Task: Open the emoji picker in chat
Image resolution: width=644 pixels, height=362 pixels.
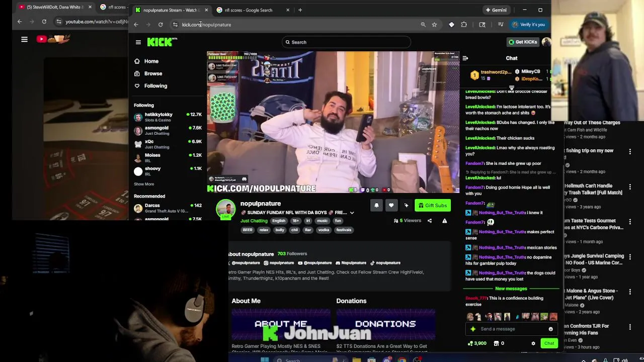Action: (550, 329)
